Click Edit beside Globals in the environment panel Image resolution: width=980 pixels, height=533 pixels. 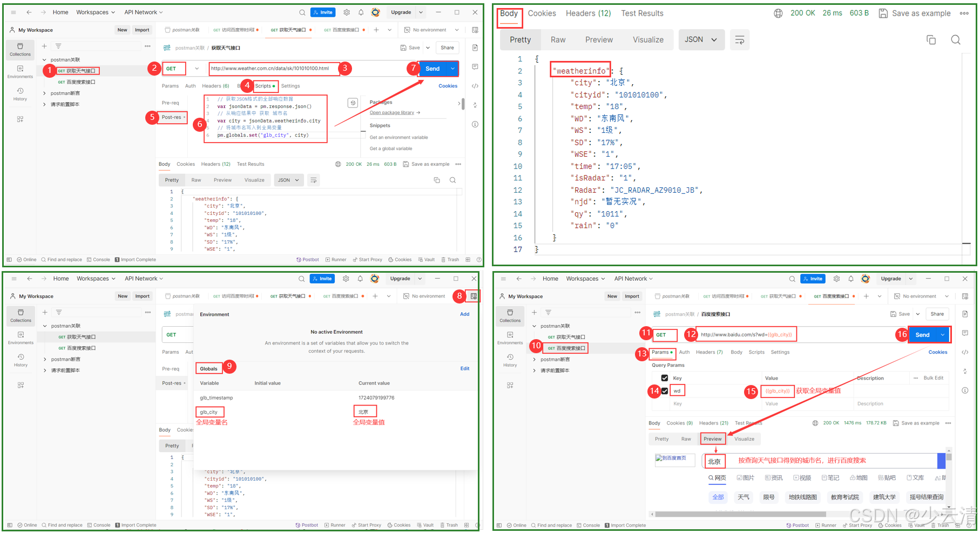(x=464, y=369)
